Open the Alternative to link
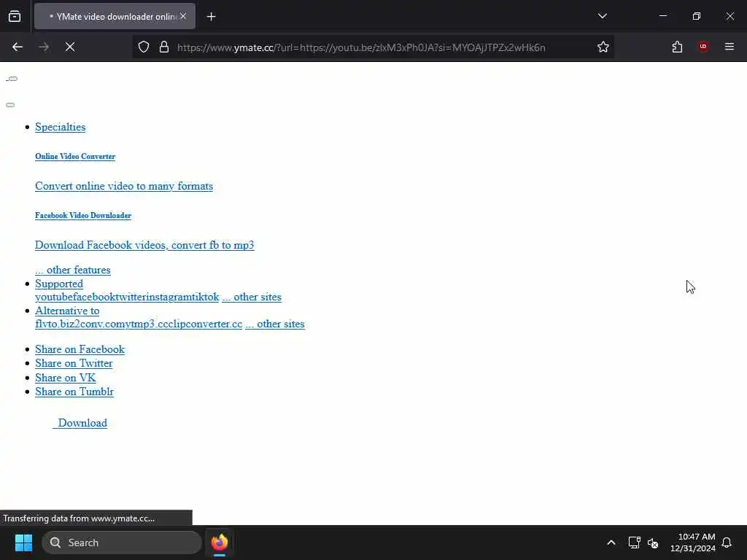 click(x=67, y=311)
